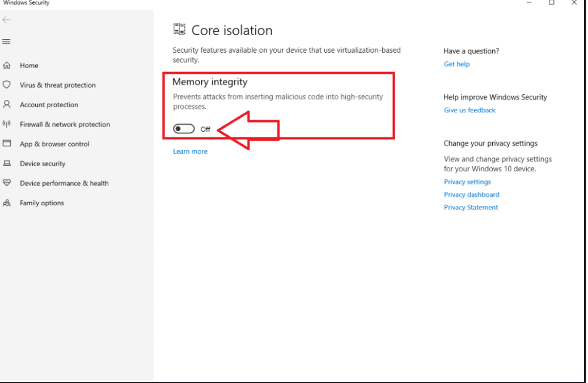Select the Account protection shield icon

pyautogui.click(x=7, y=104)
